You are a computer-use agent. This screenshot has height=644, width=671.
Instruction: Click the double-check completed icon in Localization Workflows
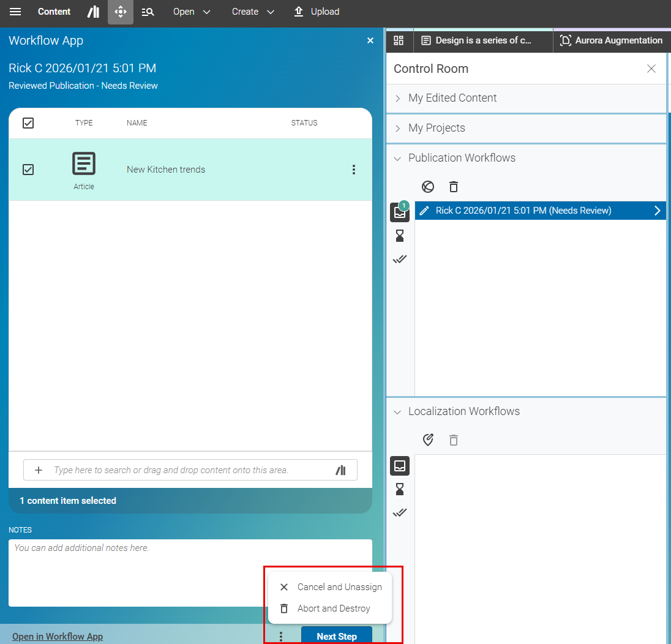click(x=400, y=512)
